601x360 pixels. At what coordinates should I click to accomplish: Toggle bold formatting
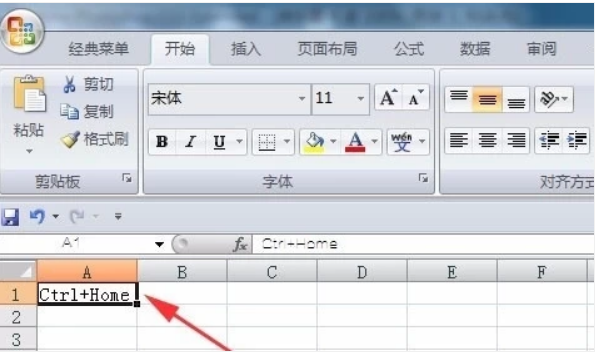click(162, 141)
